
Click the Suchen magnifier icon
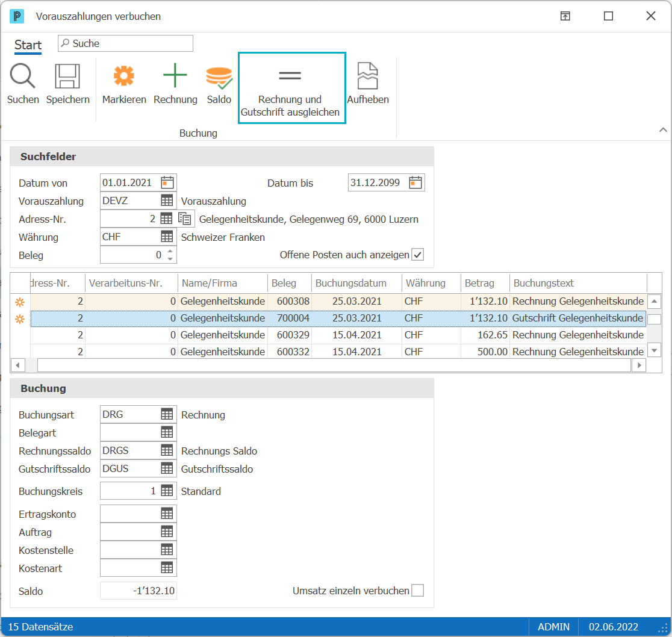(23, 76)
